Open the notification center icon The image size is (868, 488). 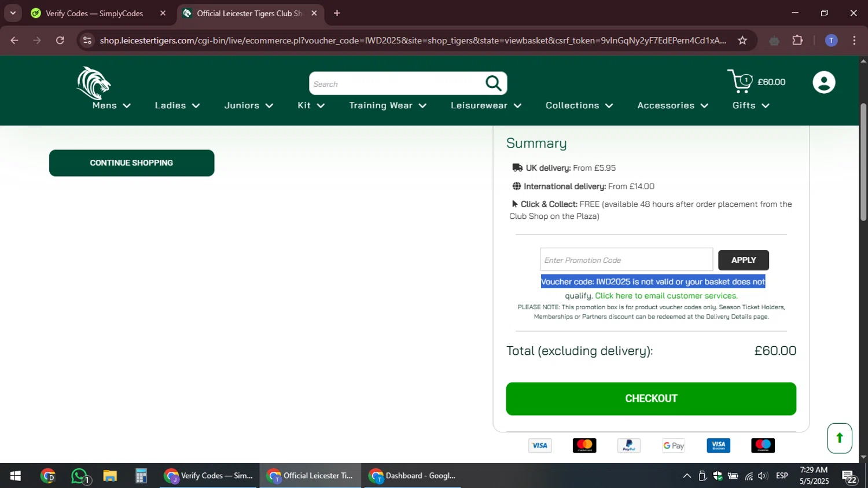point(849,477)
